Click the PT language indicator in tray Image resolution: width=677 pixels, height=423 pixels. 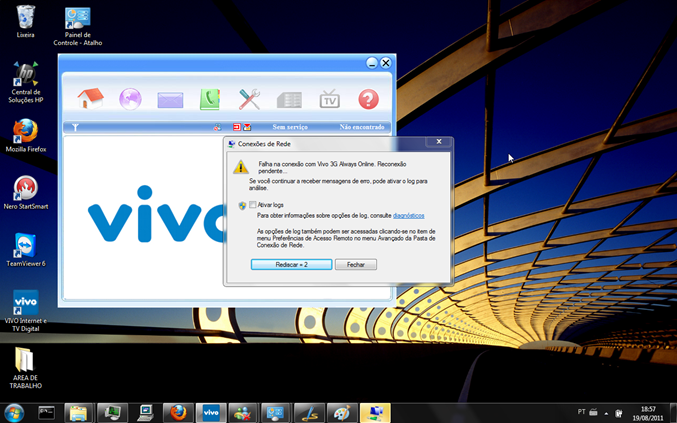tap(582, 412)
